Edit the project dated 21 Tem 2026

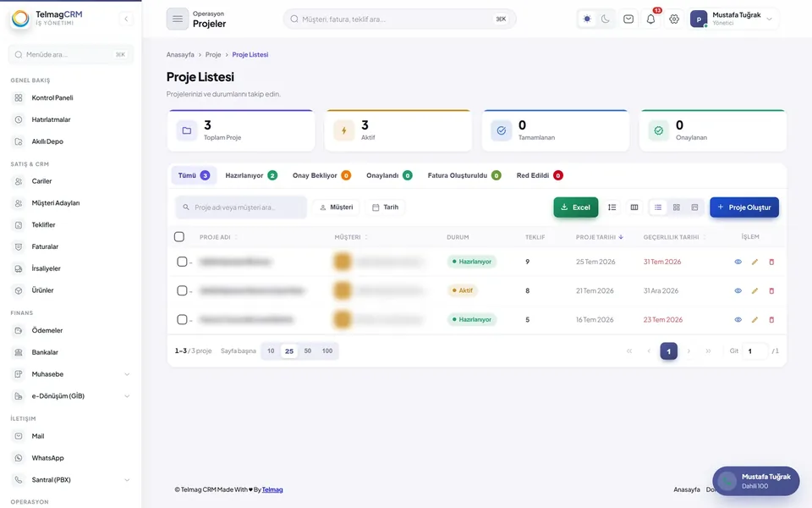(x=754, y=290)
